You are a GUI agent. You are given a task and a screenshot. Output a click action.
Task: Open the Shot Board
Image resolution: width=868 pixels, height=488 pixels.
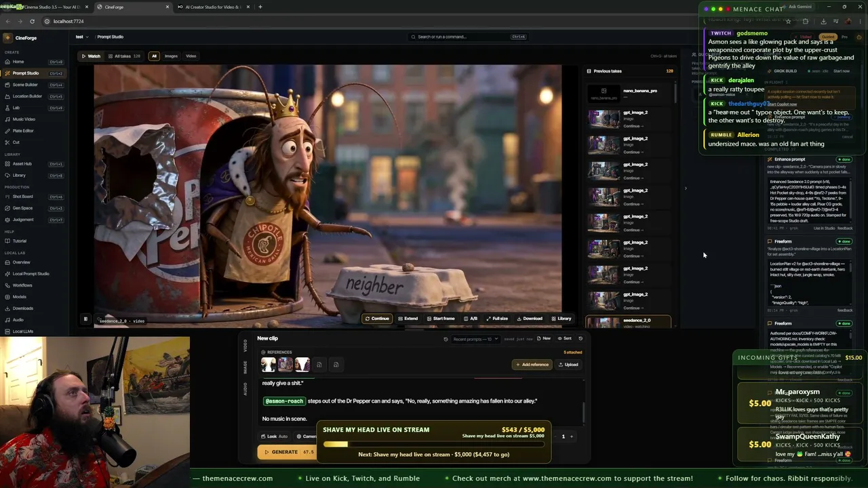point(34,197)
